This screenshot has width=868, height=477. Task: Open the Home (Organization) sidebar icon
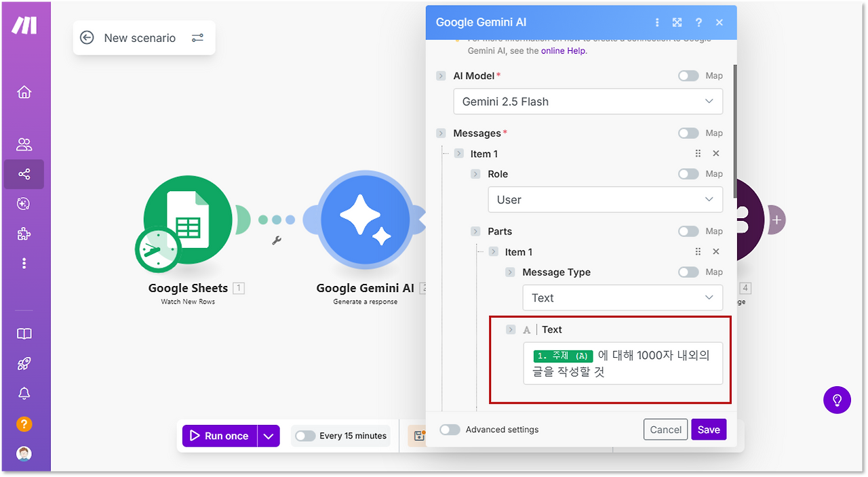(24, 92)
